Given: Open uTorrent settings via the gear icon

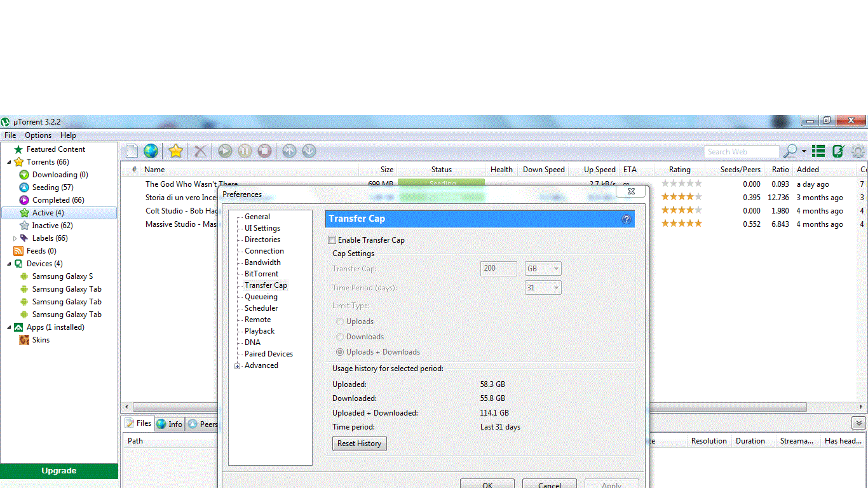Looking at the screenshot, I should point(858,151).
